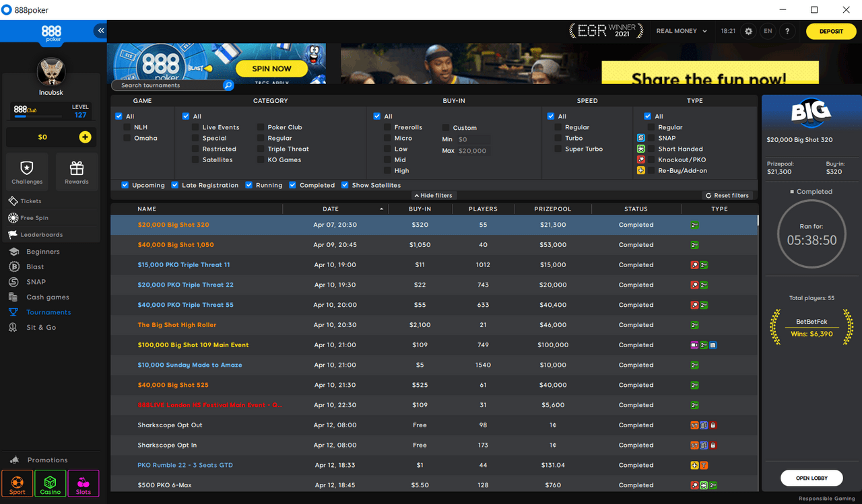Click the yellow plus add-funds icon
Viewport: 862px width, 504px height.
click(85, 137)
